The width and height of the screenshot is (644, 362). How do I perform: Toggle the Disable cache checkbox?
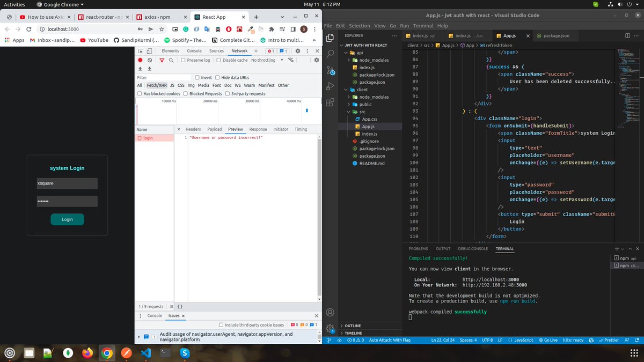pyautogui.click(x=218, y=60)
